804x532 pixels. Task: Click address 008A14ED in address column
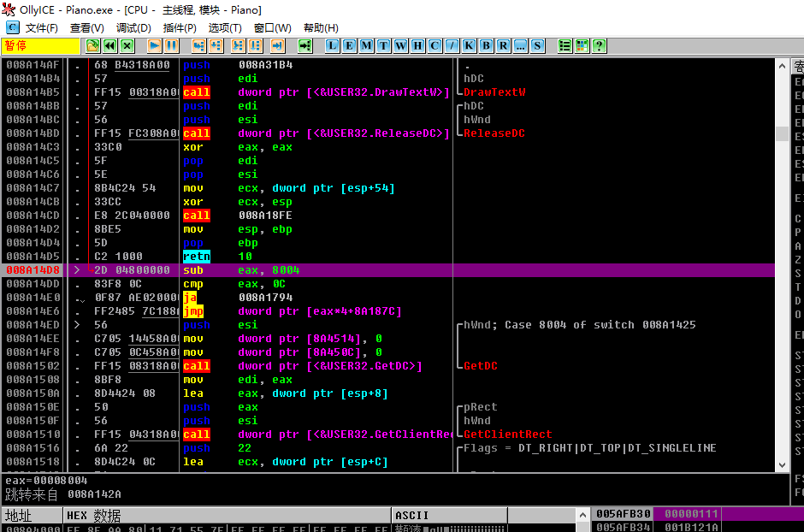[33, 325]
